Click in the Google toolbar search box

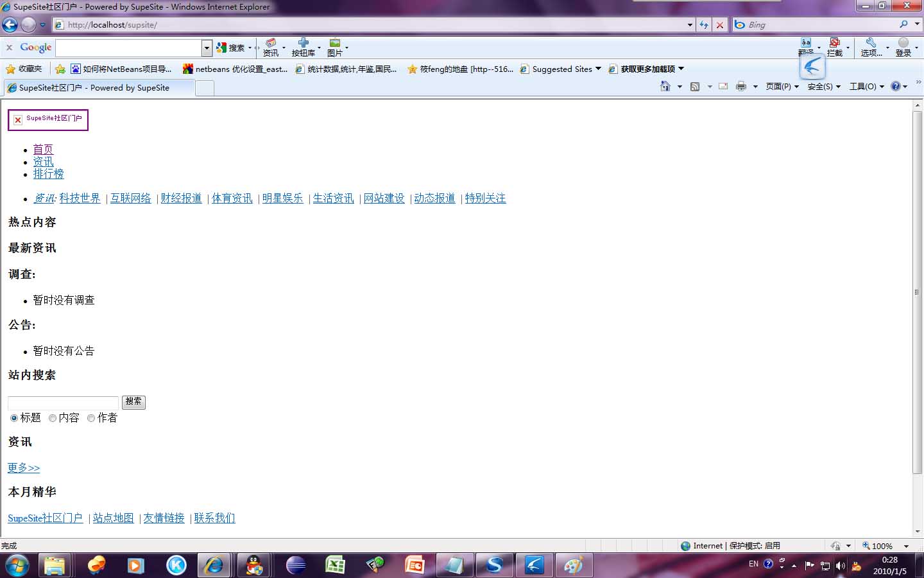click(x=128, y=48)
